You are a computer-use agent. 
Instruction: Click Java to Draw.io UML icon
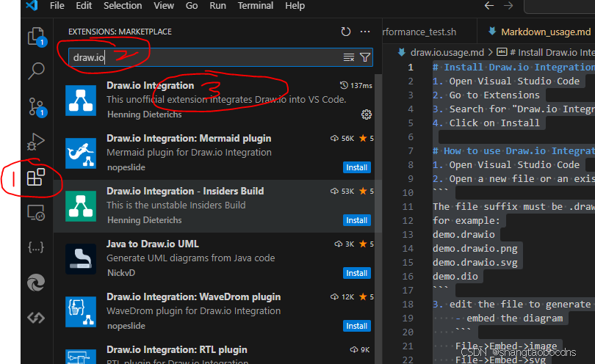pyautogui.click(x=81, y=259)
